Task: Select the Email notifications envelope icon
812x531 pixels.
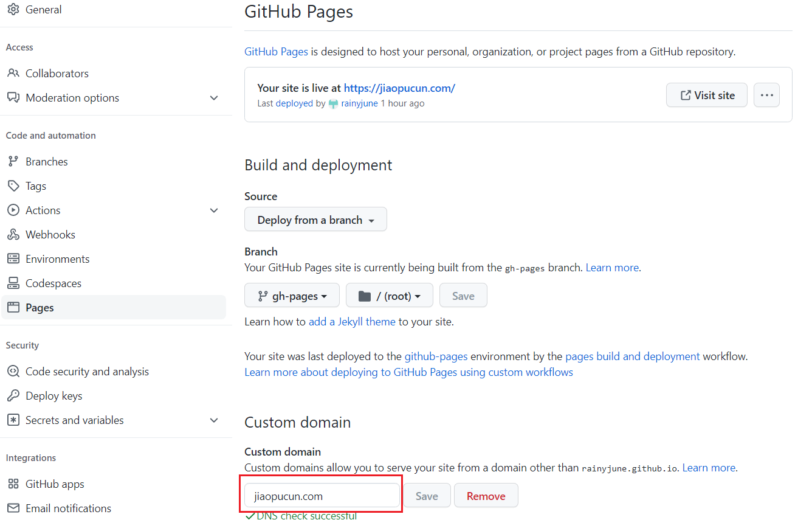Action: click(x=13, y=508)
